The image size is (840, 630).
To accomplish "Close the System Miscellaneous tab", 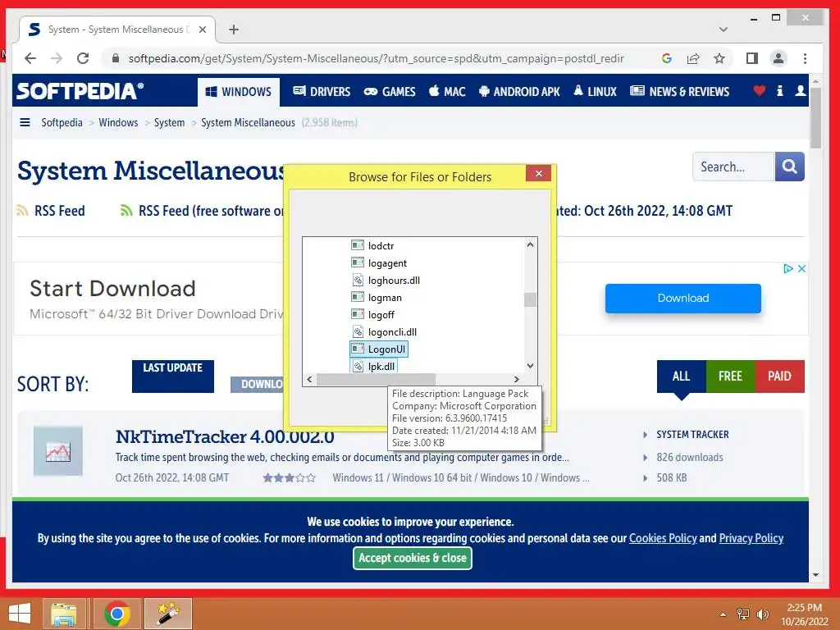I will [x=203, y=30].
